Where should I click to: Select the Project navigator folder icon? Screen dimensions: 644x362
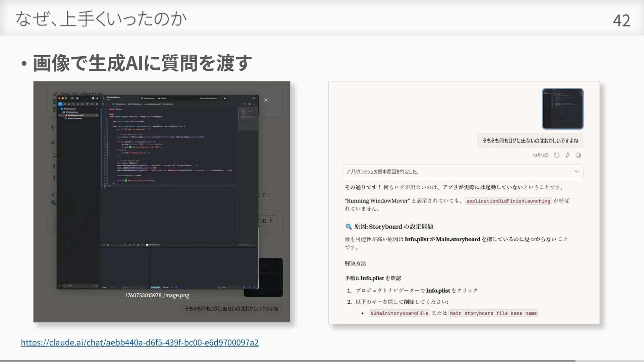[x=60, y=104]
